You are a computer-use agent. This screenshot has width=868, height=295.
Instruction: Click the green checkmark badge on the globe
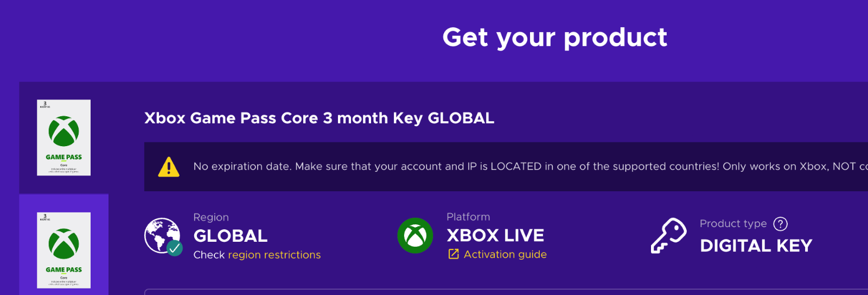click(175, 248)
